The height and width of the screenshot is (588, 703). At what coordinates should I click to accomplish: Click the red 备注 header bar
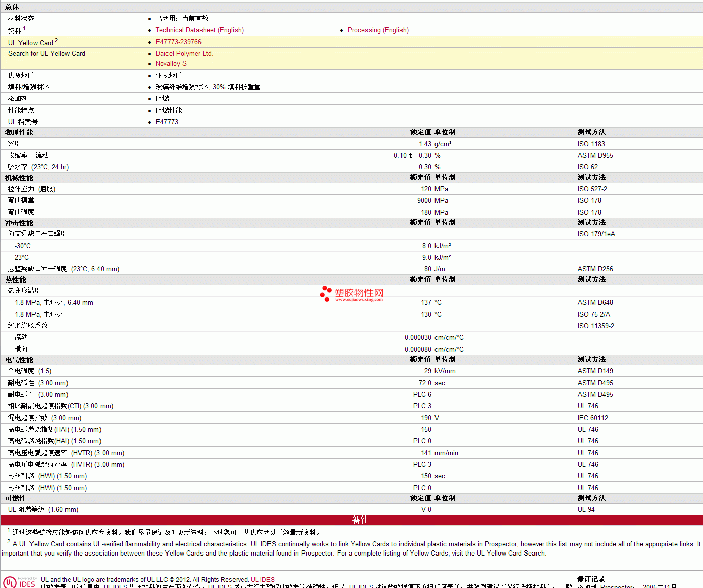click(x=360, y=520)
